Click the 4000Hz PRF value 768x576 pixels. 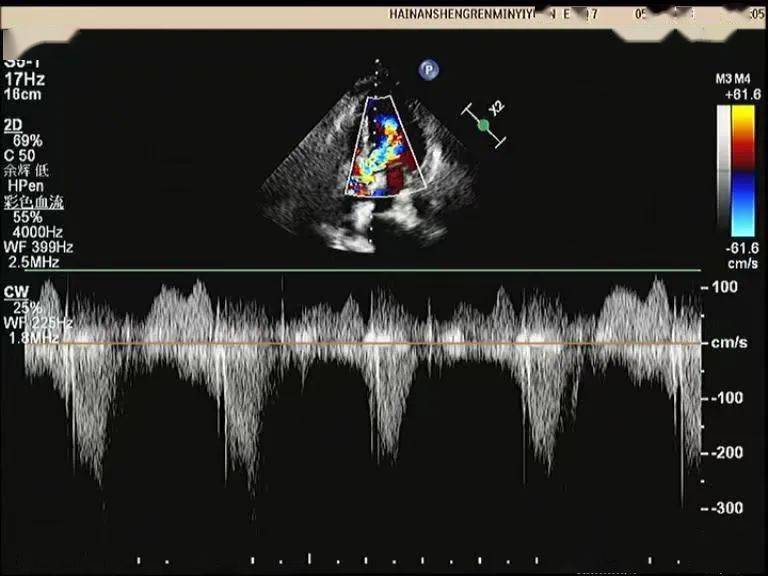[x=38, y=232]
